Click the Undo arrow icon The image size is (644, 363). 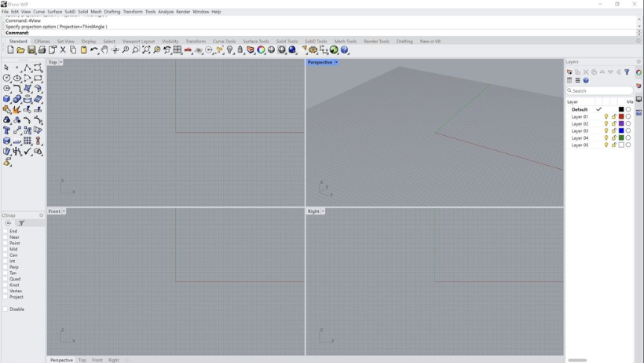tap(94, 49)
